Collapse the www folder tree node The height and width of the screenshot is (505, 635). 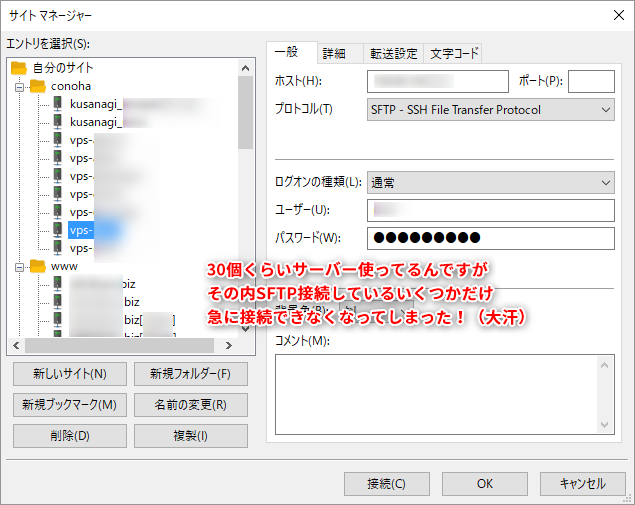pos(19,267)
